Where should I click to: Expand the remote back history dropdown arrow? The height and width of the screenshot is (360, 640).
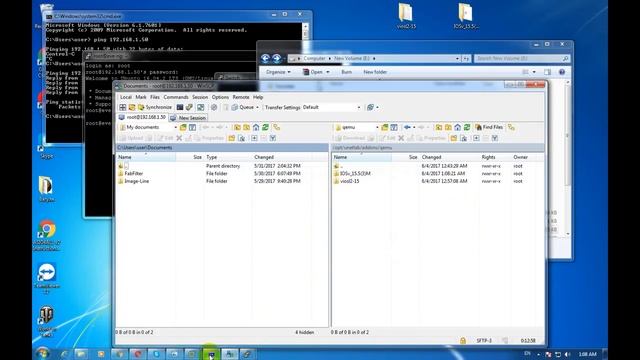click(x=414, y=127)
